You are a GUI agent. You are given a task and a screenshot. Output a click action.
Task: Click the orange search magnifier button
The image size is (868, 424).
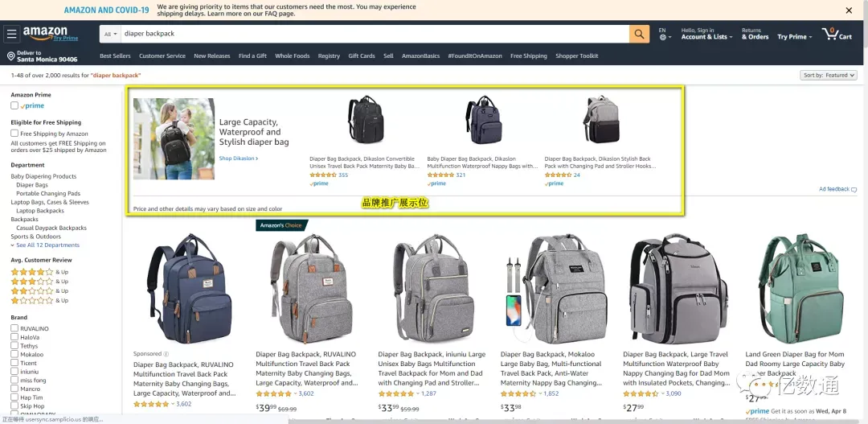click(x=639, y=34)
